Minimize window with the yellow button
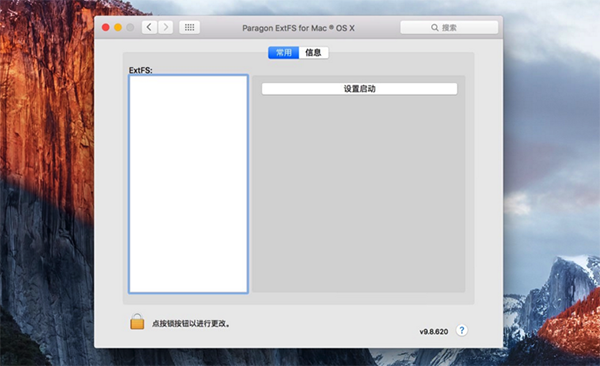 pyautogui.click(x=118, y=27)
